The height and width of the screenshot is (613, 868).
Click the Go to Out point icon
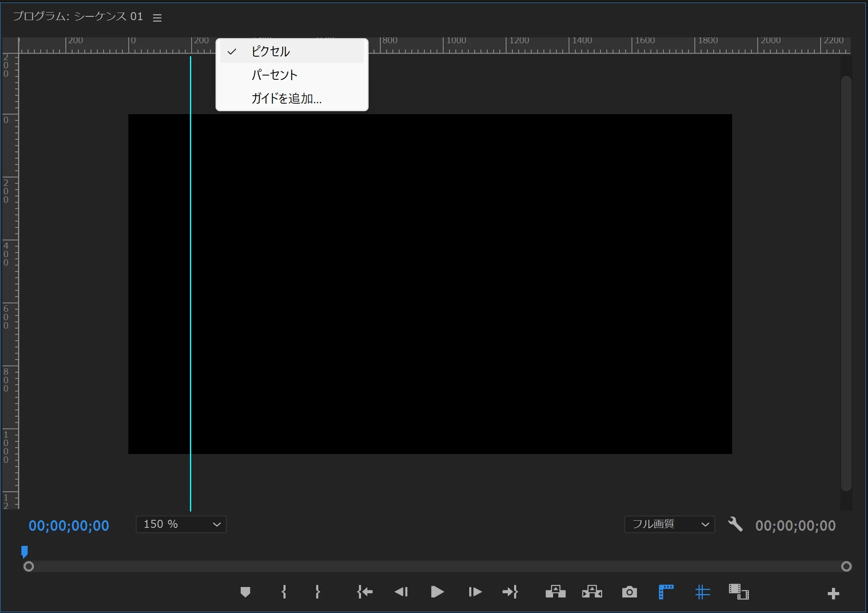coord(510,592)
